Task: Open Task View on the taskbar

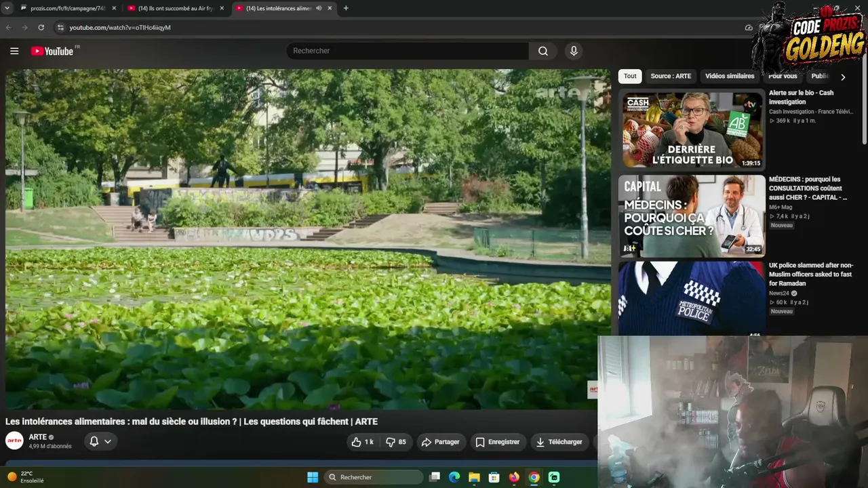Action: coord(435,477)
